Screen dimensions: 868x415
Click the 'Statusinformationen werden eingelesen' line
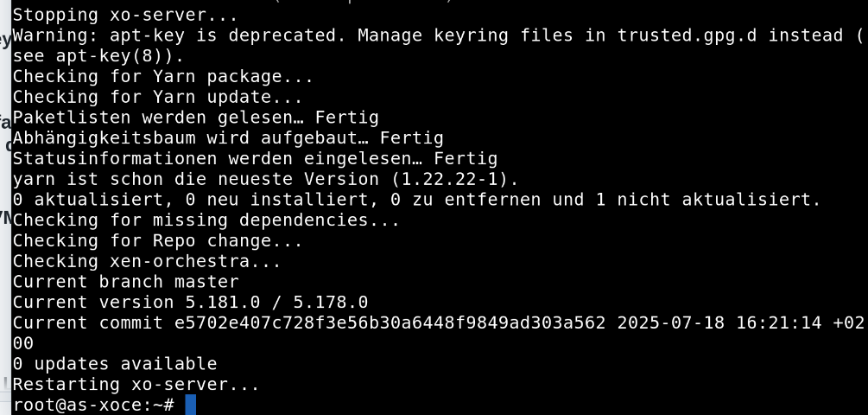[255, 158]
